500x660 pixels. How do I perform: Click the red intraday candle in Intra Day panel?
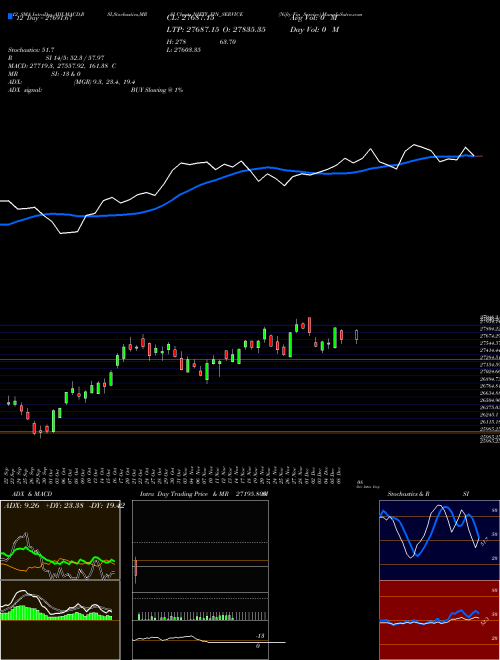click(136, 568)
